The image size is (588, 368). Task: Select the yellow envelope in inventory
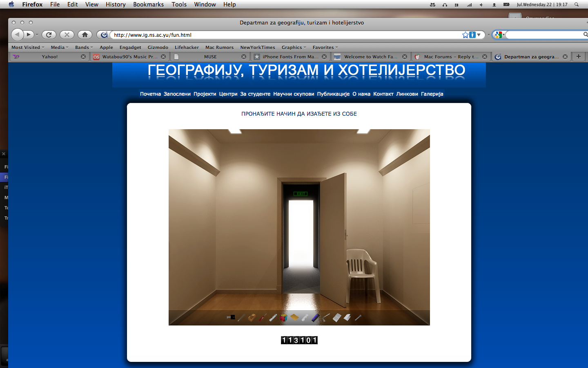tap(294, 317)
